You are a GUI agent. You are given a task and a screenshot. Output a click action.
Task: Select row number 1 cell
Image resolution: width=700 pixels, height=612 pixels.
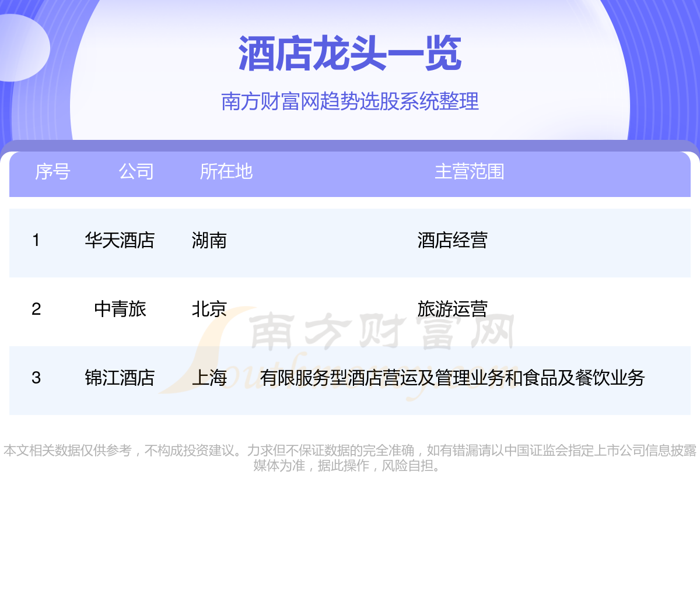(x=36, y=240)
